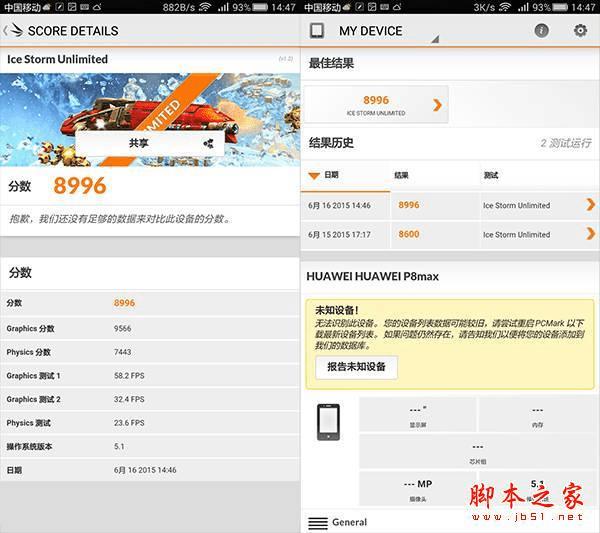600x533 pixels.
Task: Select the large orange 8996 score
Action: (80, 186)
